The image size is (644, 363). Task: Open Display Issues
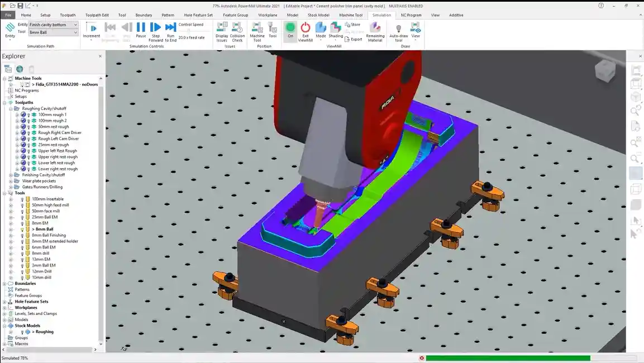[222, 31]
